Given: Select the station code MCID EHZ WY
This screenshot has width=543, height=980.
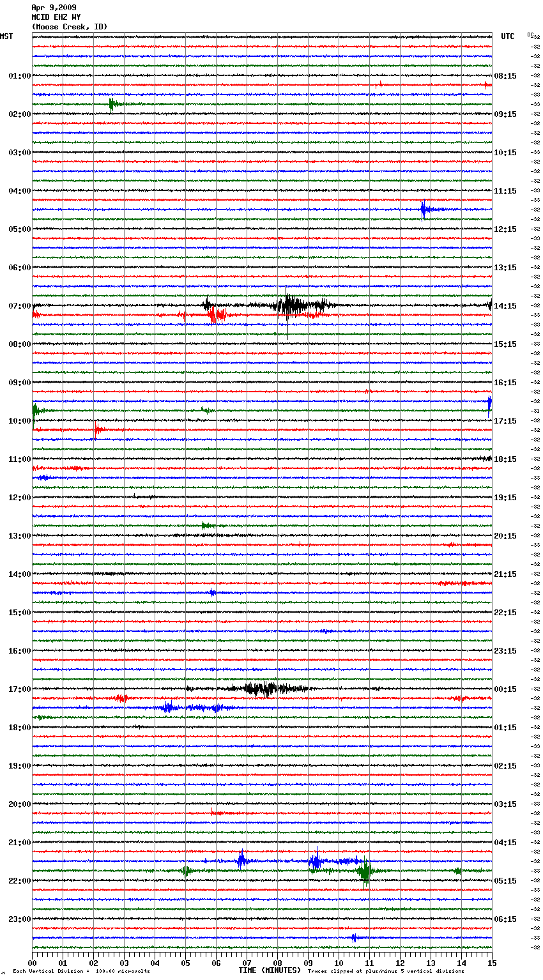Looking at the screenshot, I should pyautogui.click(x=56, y=17).
